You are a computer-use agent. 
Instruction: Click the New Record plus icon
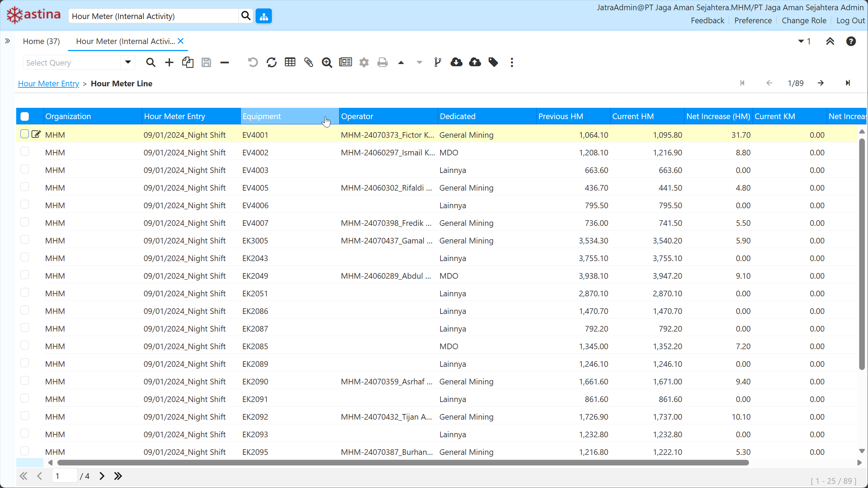coord(169,63)
